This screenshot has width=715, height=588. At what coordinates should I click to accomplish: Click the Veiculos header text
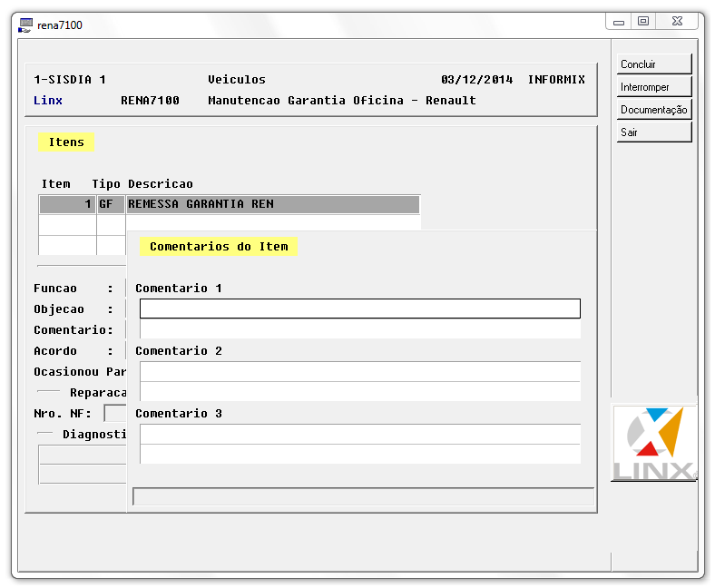click(x=237, y=79)
